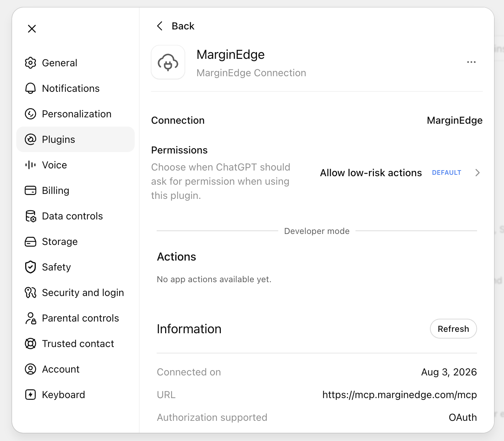Click the URL label

(166, 395)
